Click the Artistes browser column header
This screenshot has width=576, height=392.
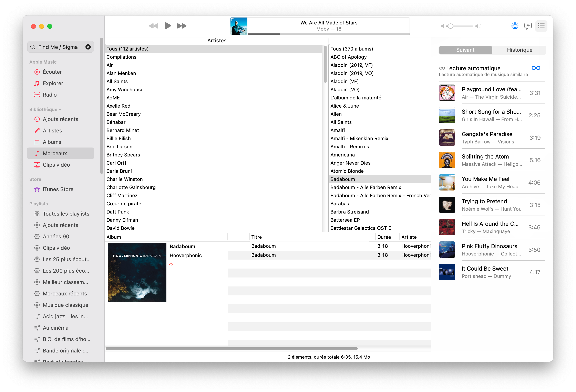tap(217, 41)
